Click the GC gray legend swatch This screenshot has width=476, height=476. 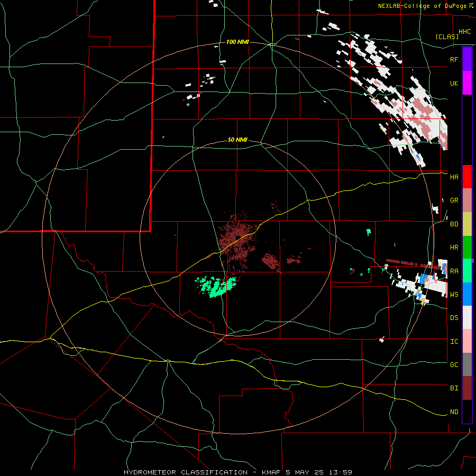coord(467,364)
